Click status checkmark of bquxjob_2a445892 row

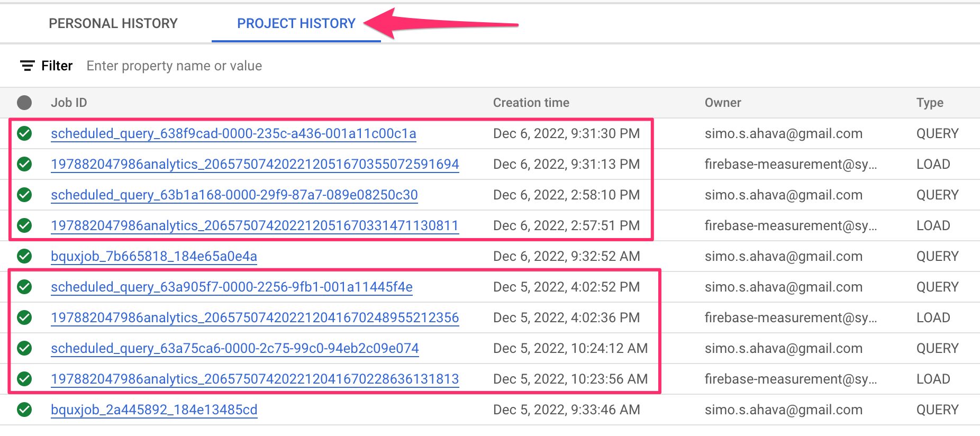coord(24,410)
